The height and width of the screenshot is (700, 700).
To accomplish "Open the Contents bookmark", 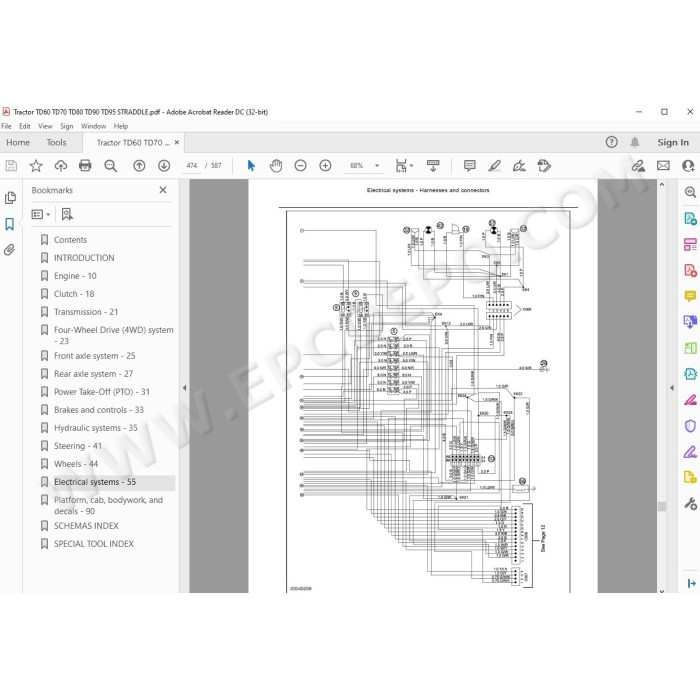I will (x=71, y=240).
